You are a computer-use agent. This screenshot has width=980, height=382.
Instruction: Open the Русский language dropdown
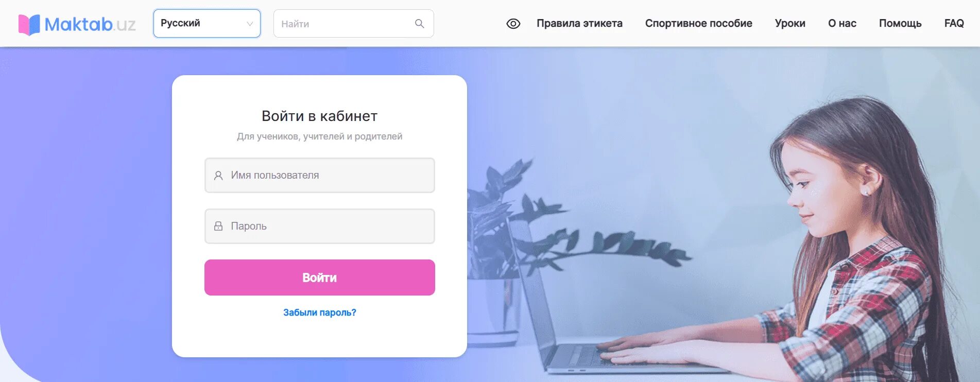click(207, 23)
